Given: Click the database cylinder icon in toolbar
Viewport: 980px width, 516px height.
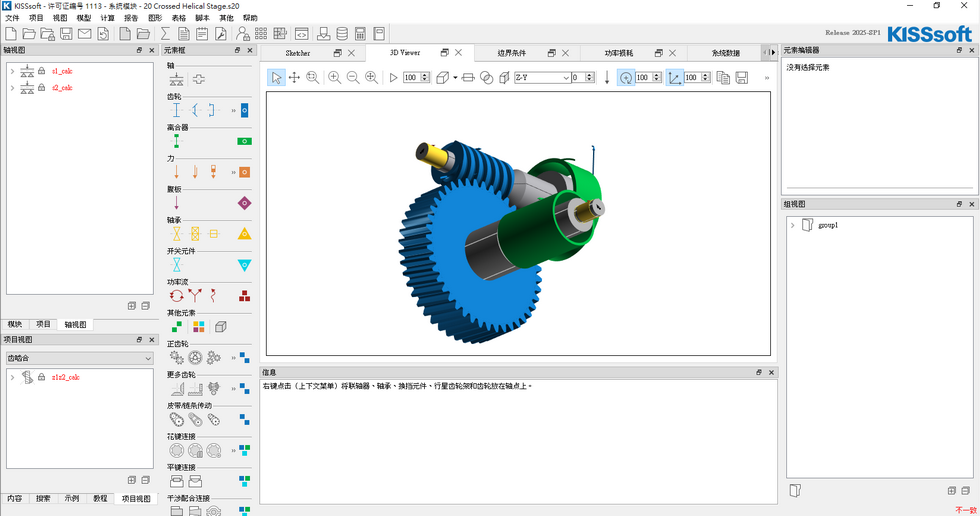Looking at the screenshot, I should 342,34.
